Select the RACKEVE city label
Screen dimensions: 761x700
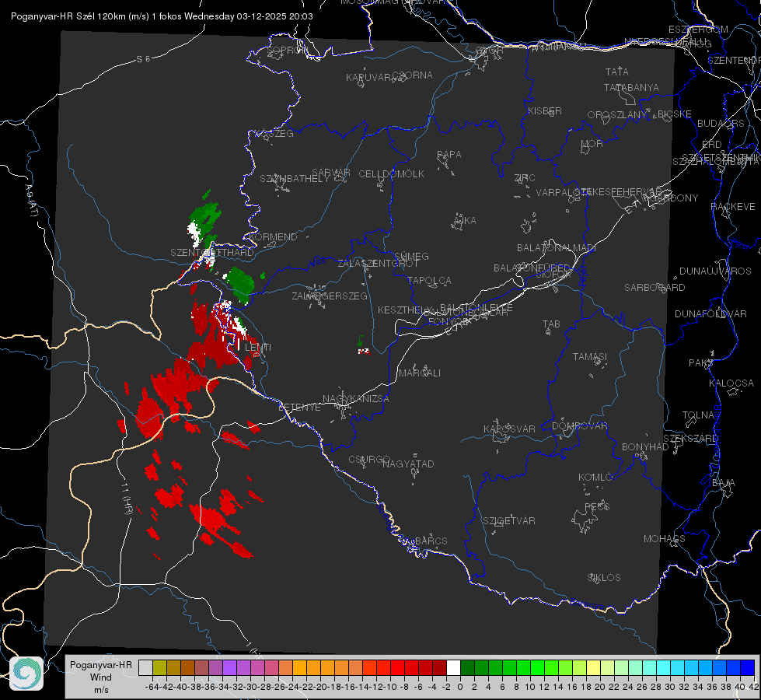click(733, 206)
